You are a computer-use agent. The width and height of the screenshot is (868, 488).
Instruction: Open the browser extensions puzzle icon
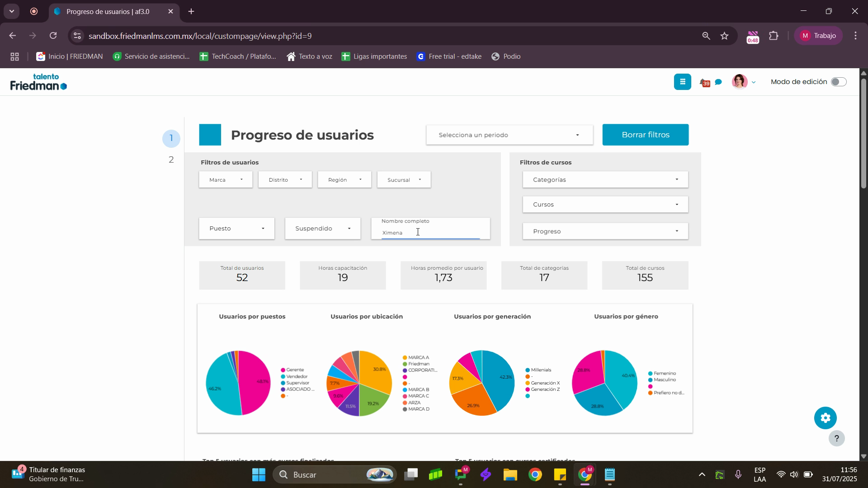point(774,36)
